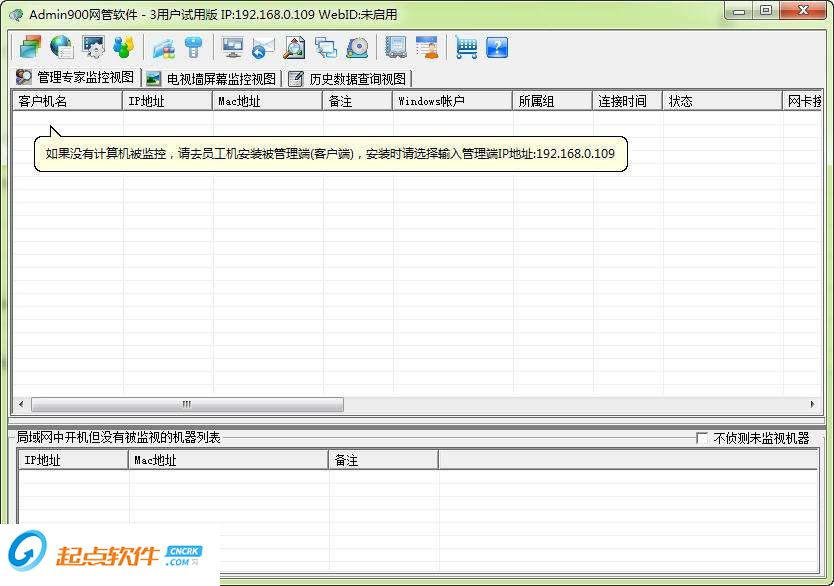Click the 局域网中开机但没有被监视的机器列表 label
Image resolution: width=834 pixels, height=586 pixels.
point(118,437)
